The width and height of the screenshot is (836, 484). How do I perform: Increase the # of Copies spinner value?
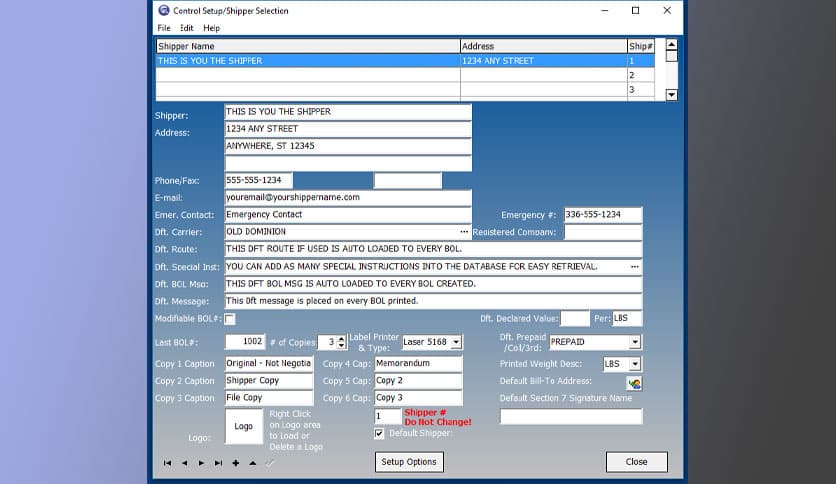(342, 339)
